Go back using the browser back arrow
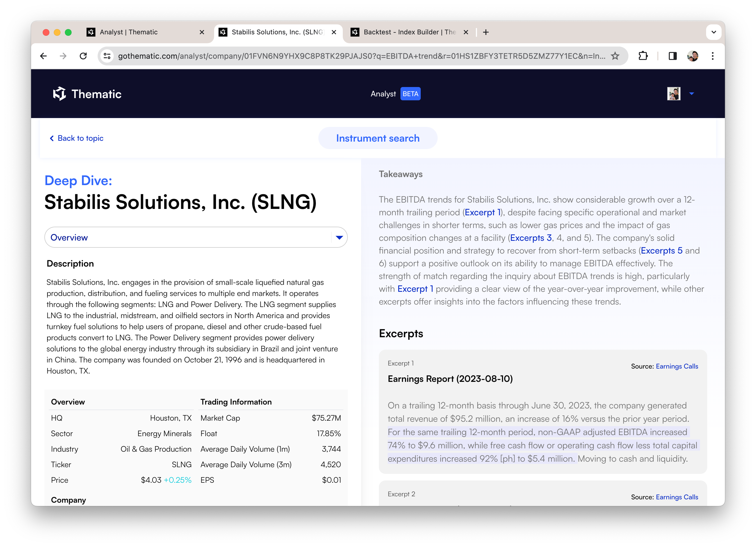Image resolution: width=756 pixels, height=547 pixels. (x=43, y=56)
